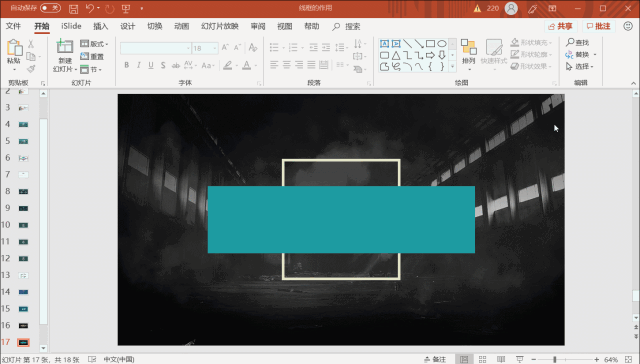
Task: Select slide 9 thumbnail
Action: point(23,208)
